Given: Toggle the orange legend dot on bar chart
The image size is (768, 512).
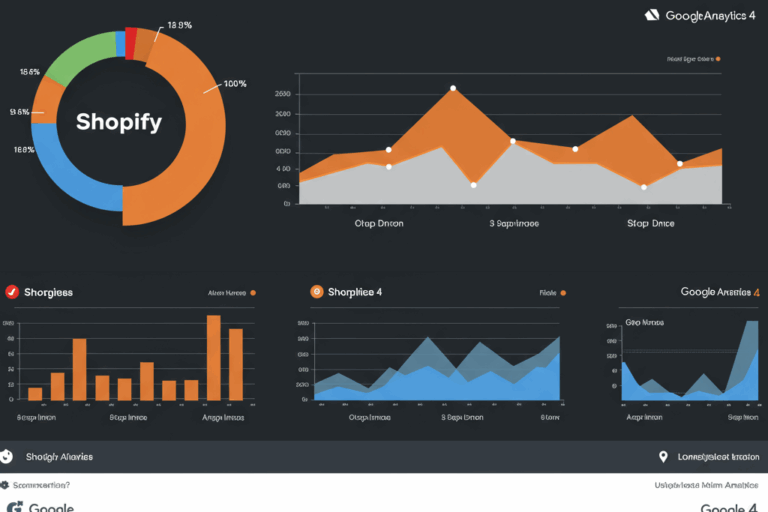Looking at the screenshot, I should coord(253,293).
